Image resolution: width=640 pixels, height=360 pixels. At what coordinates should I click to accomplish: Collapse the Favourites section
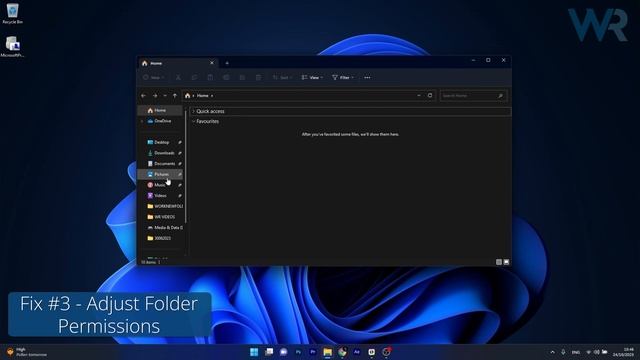coord(194,121)
